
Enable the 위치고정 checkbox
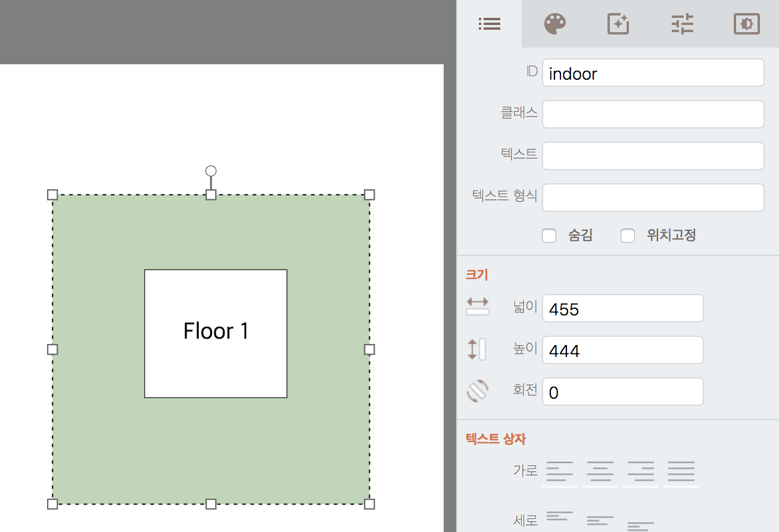pos(628,236)
